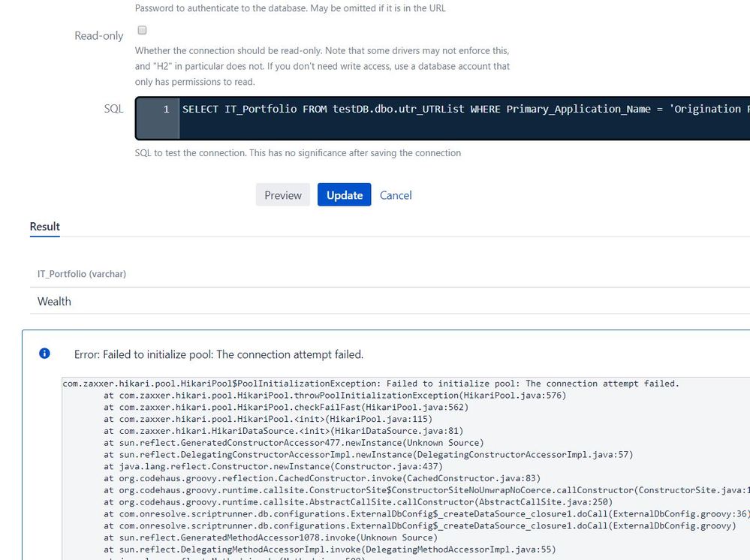Click the Read-only field label
The height and width of the screenshot is (560, 750).
point(99,36)
